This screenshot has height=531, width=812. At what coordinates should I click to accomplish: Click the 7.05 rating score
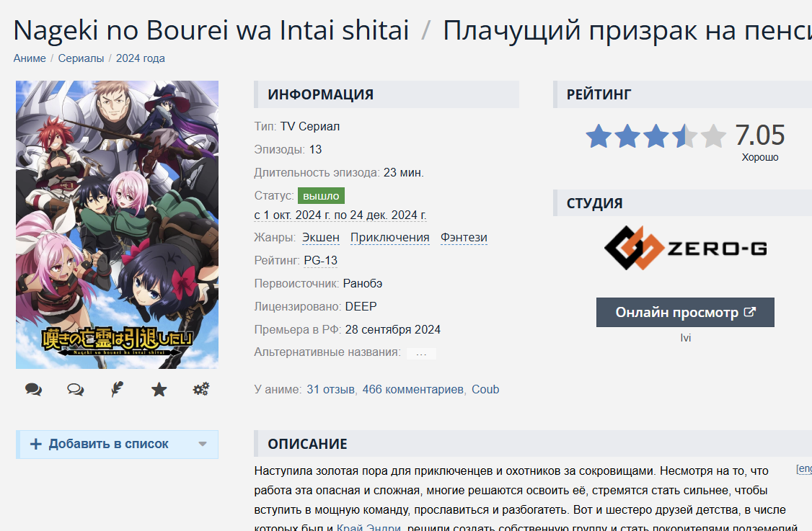pos(759,135)
